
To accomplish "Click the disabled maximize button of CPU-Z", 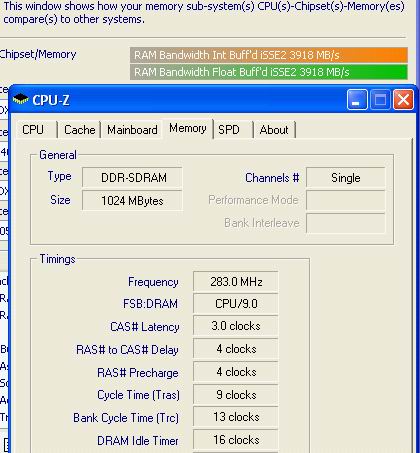I will 380,99.
